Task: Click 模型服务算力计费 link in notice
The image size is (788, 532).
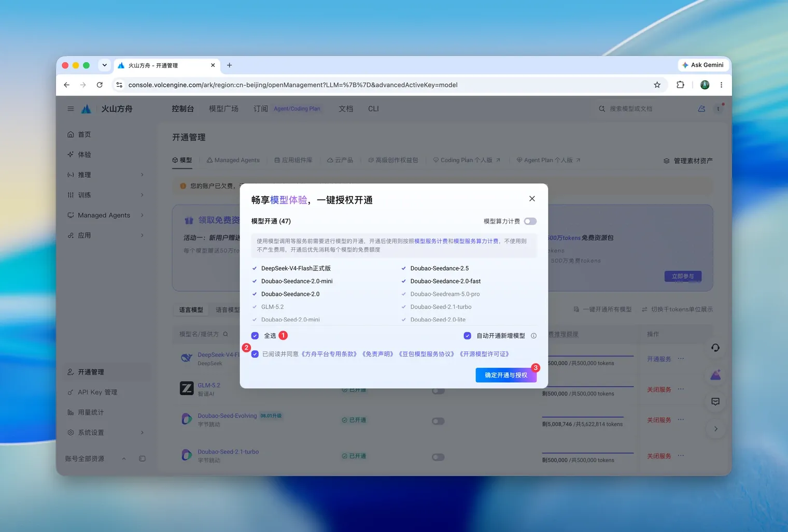Action: point(476,241)
